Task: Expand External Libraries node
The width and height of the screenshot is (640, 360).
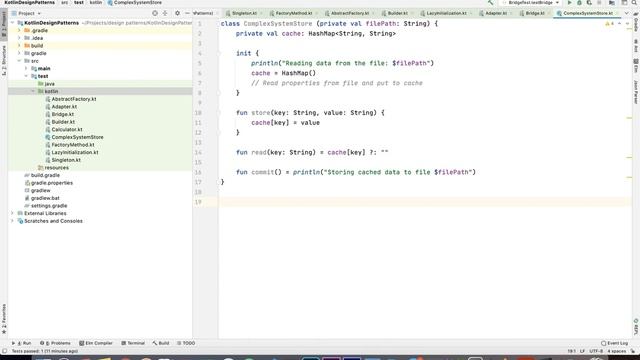Action: (12, 213)
